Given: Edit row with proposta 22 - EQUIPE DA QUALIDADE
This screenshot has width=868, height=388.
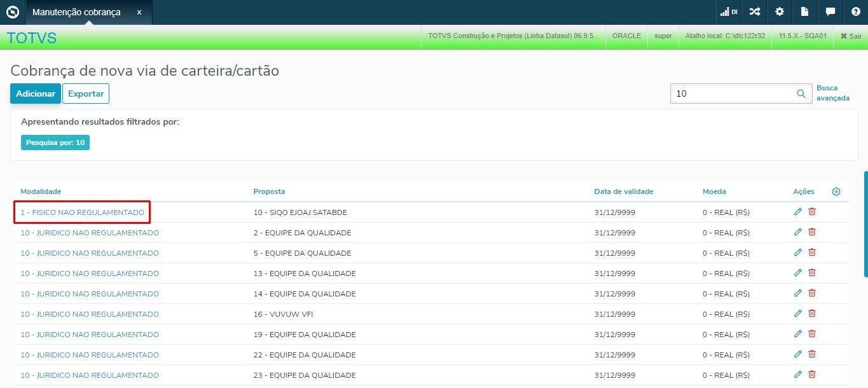Looking at the screenshot, I should pyautogui.click(x=798, y=354).
